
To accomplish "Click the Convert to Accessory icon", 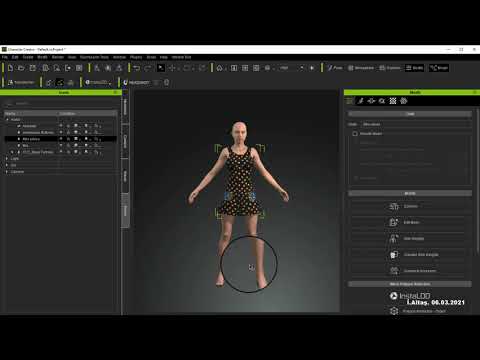I will (x=394, y=271).
